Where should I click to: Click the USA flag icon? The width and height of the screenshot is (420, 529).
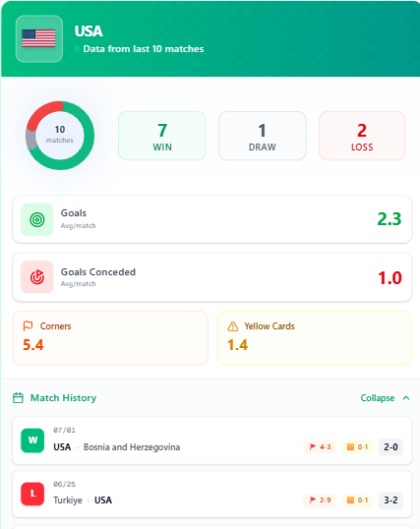(38, 38)
